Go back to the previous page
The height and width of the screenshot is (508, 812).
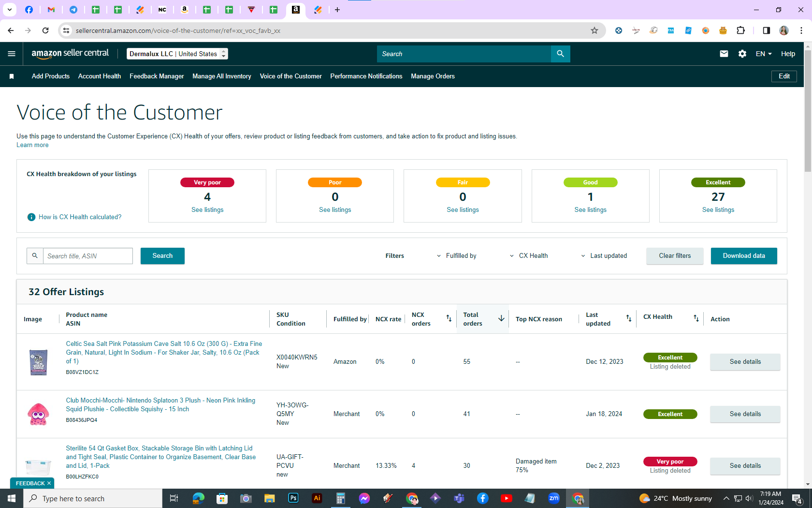click(x=11, y=30)
